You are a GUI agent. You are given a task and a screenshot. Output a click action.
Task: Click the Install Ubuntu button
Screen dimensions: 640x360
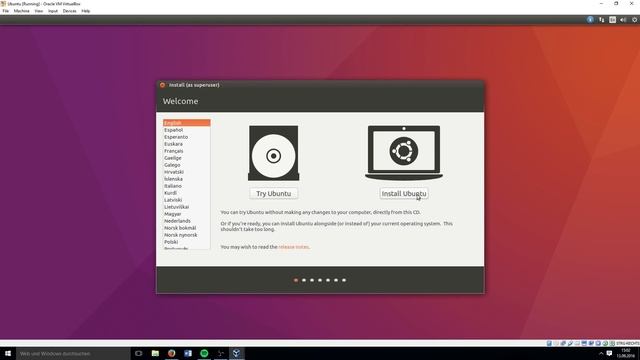click(x=404, y=193)
